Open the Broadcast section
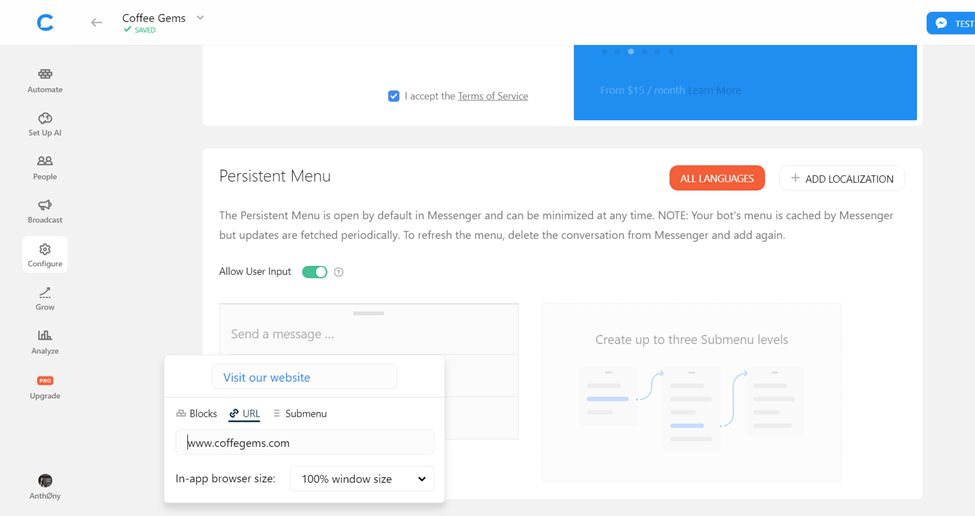Screen dimensions: 975x516 pos(45,211)
